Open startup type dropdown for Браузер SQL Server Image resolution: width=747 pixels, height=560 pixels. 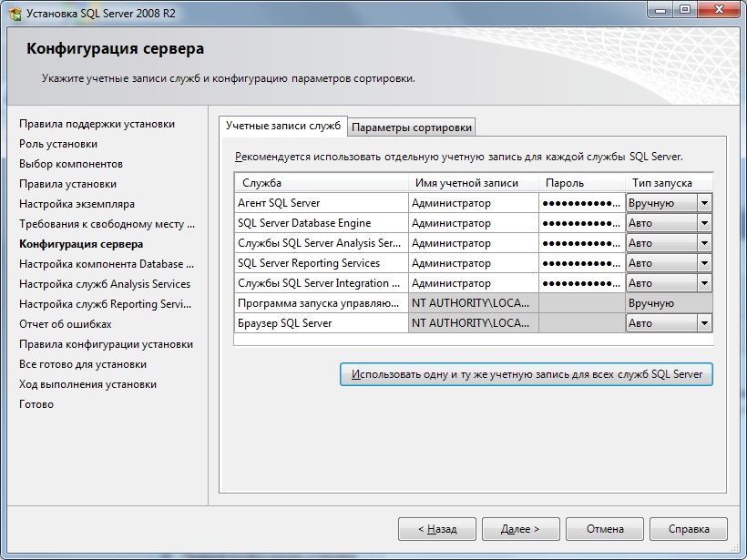704,323
